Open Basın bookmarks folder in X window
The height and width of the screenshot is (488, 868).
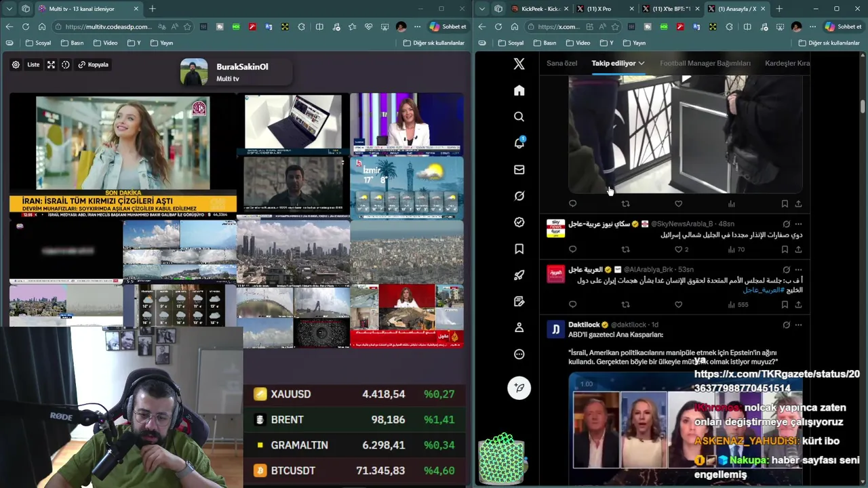[545, 43]
